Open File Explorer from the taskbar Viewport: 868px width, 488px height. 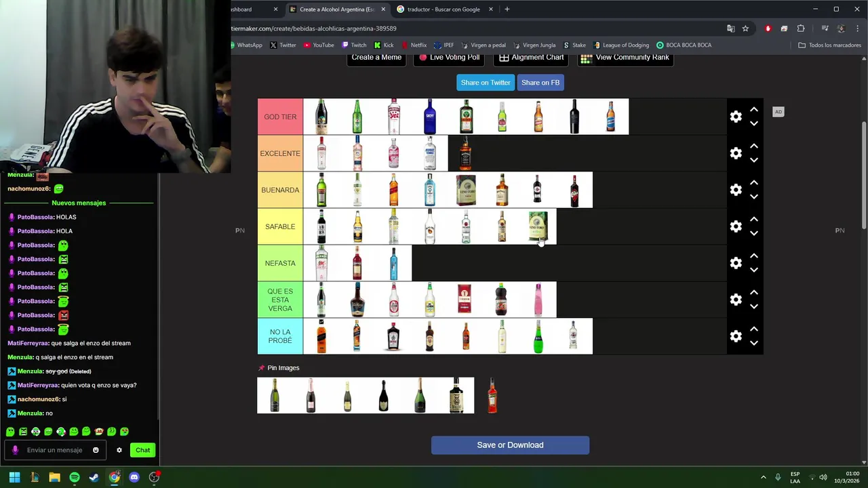54,477
